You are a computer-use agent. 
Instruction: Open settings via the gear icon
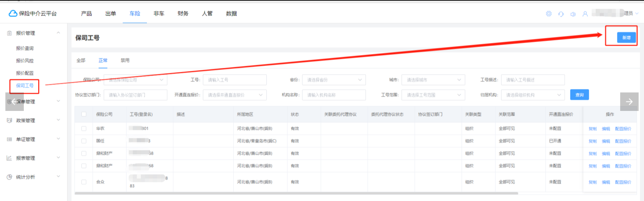coord(548,14)
